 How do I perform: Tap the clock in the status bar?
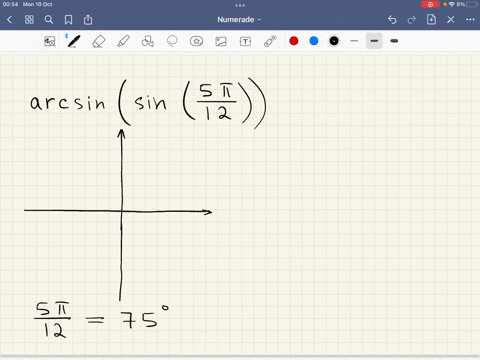point(10,4)
